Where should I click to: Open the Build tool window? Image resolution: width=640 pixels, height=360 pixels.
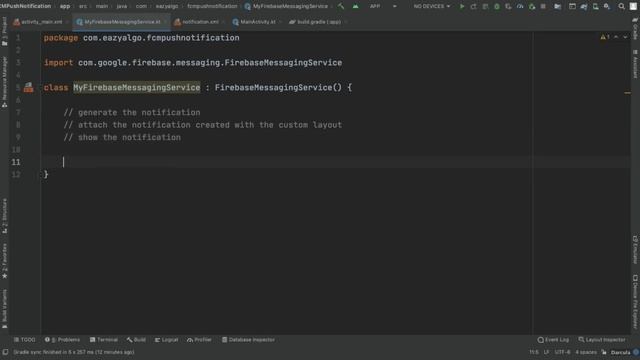click(136, 340)
